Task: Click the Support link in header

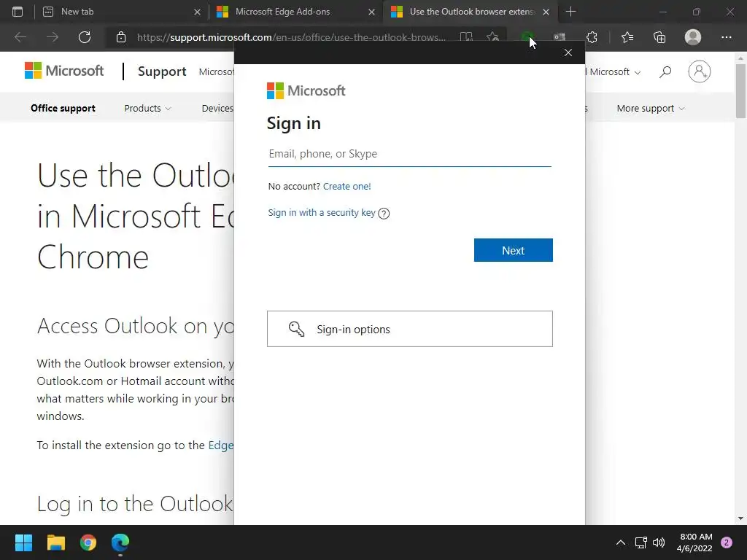Action: 162,71
